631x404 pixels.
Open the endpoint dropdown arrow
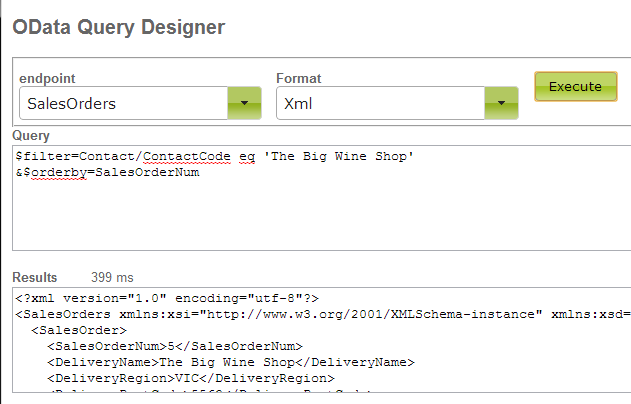(x=244, y=103)
